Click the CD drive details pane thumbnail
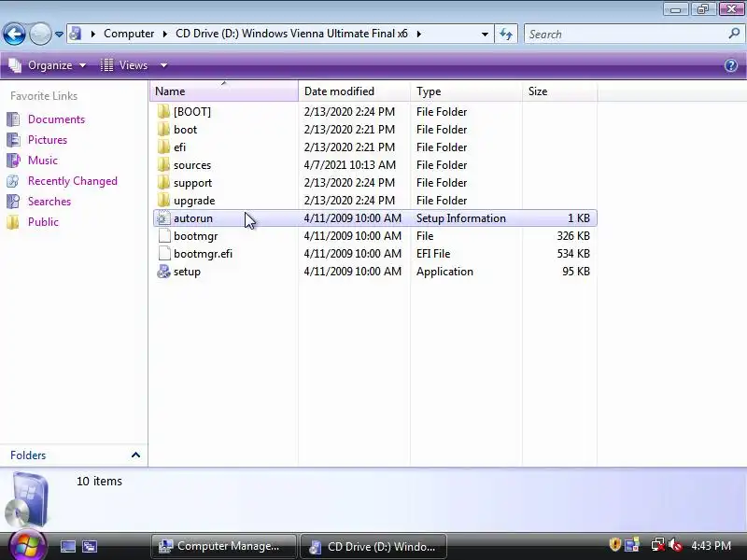This screenshot has width=747, height=560. 27,500
